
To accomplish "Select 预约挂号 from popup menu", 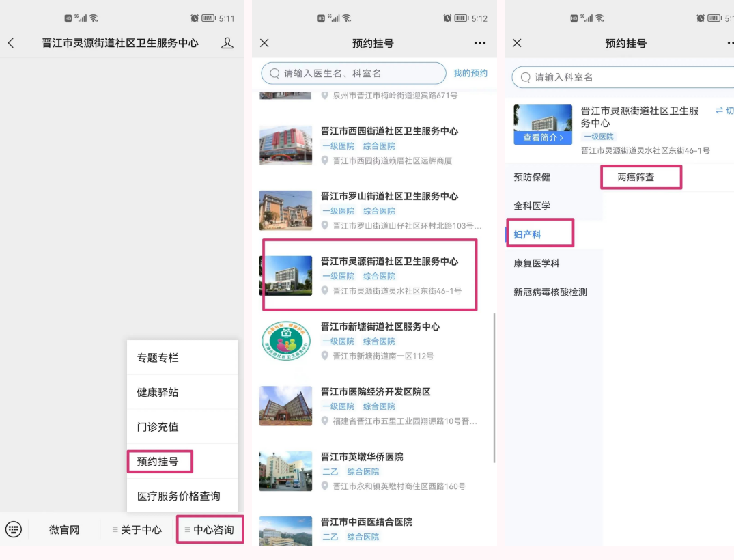I will pos(158,462).
